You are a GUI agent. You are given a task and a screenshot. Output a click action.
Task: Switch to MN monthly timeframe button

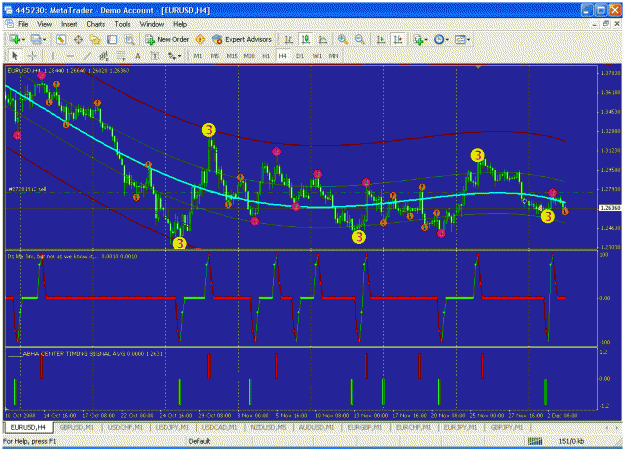tap(334, 56)
